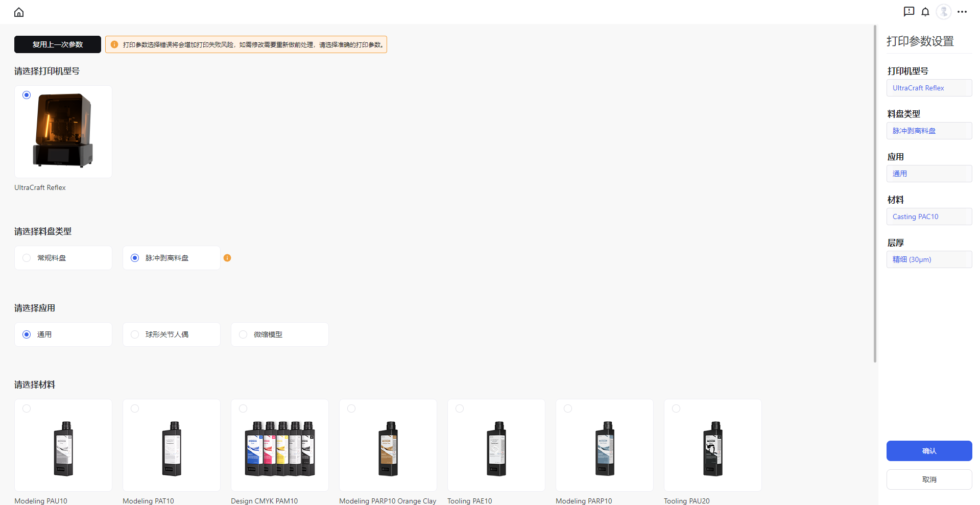Click the 'Design CMYK PAM10' material name
980x505 pixels.
coord(264,501)
